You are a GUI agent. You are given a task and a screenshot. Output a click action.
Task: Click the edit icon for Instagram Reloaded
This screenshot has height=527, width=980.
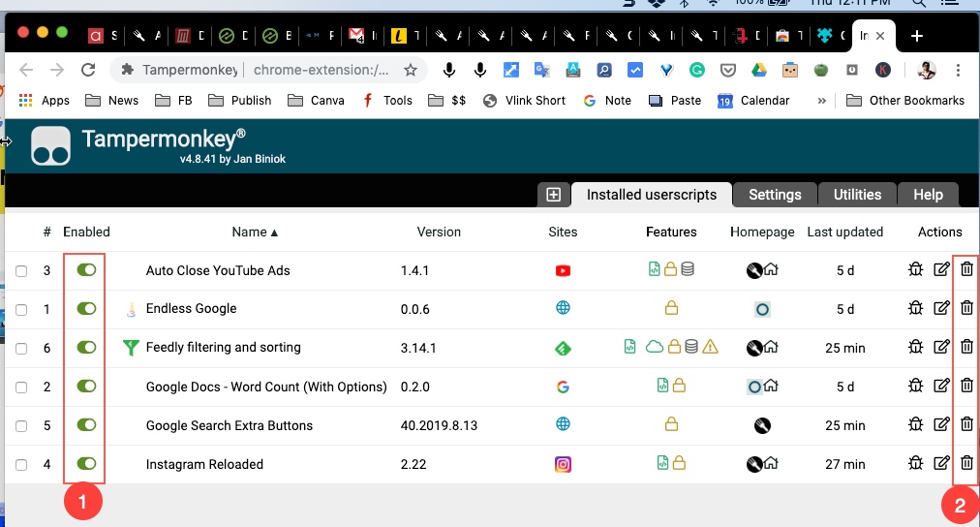point(941,463)
